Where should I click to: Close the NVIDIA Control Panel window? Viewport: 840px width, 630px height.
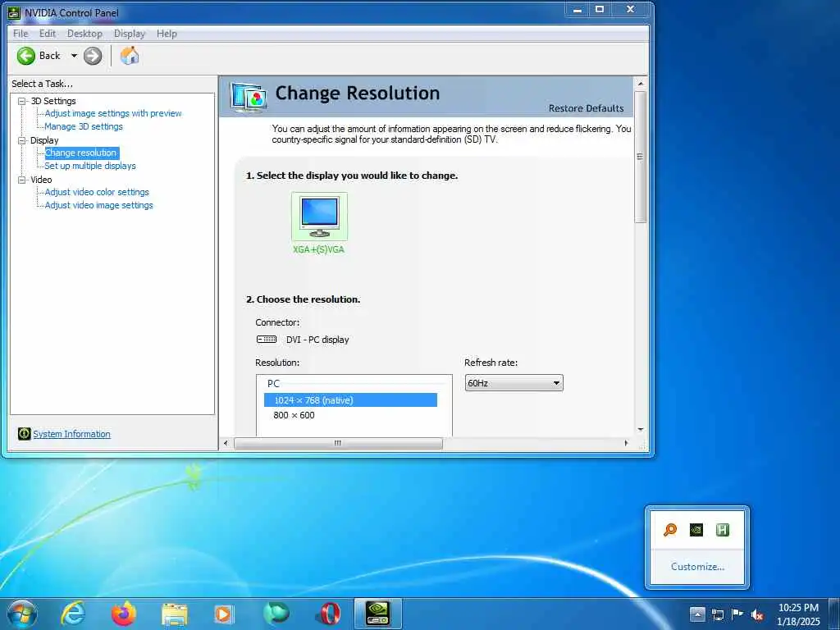pyautogui.click(x=631, y=9)
